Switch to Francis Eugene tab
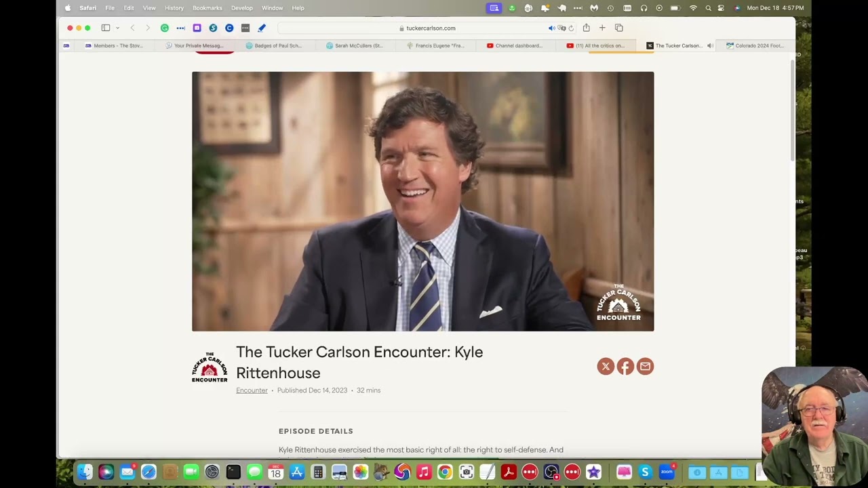Image resolution: width=868 pixels, height=488 pixels. coord(435,45)
